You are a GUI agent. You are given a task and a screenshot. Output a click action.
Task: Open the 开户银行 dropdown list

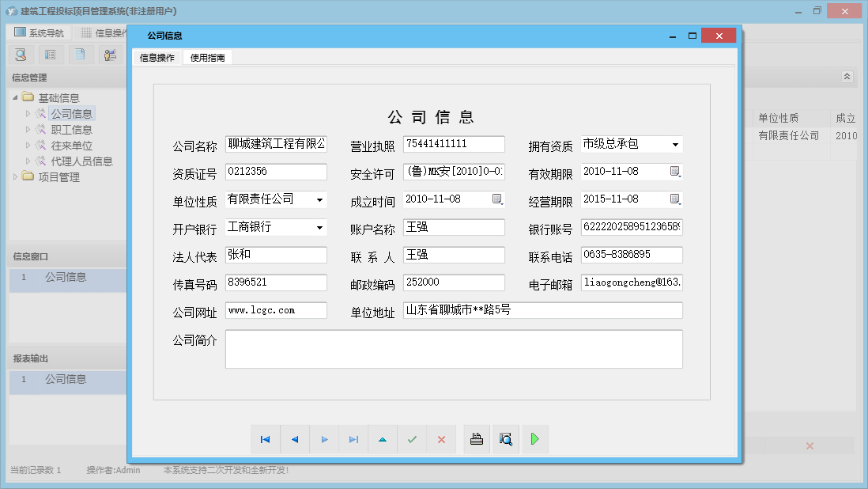tap(319, 228)
